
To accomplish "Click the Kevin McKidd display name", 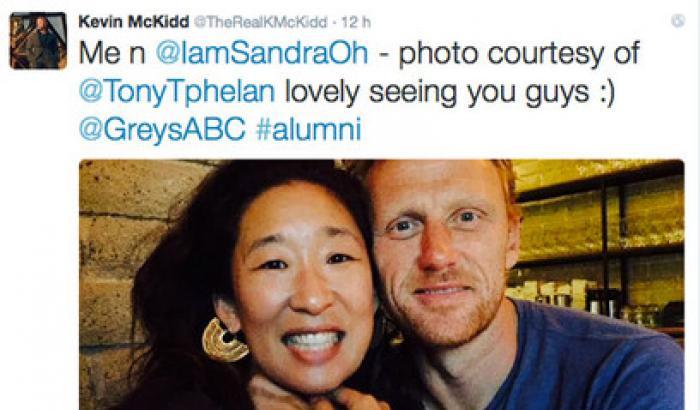I will 133,21.
